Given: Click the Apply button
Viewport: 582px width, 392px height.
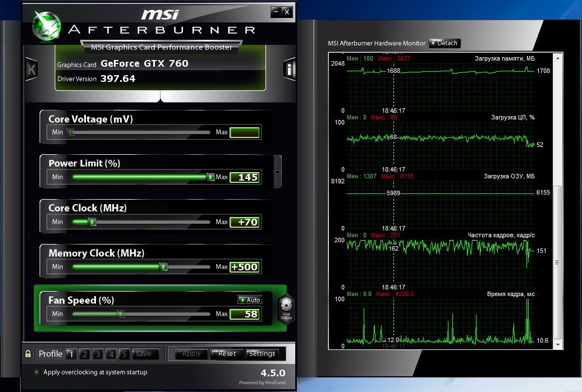Looking at the screenshot, I should (x=191, y=354).
